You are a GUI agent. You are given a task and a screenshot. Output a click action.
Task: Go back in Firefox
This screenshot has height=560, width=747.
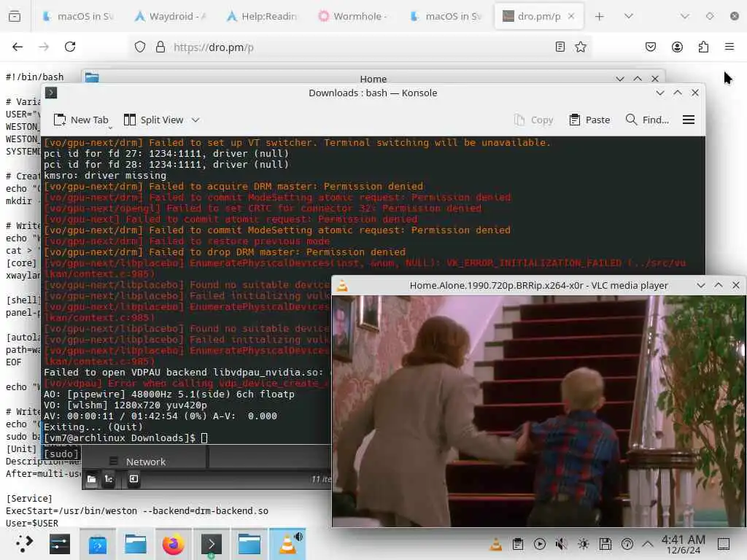[x=18, y=47]
